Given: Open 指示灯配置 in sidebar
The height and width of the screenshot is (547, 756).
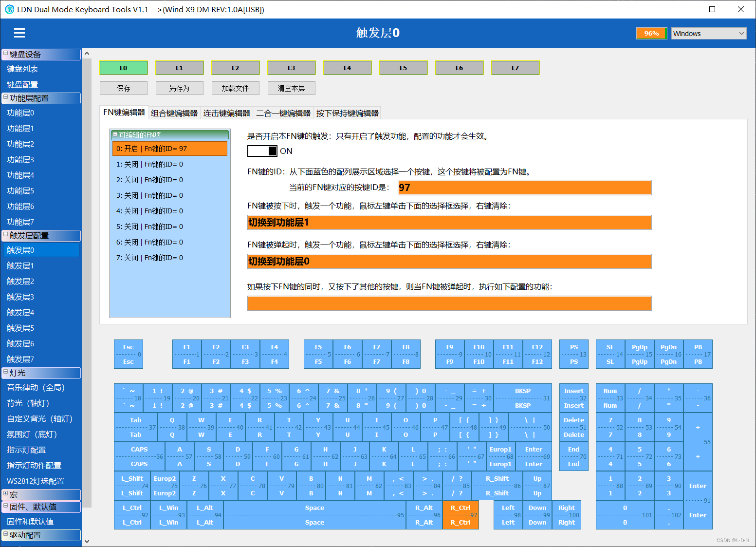Looking at the screenshot, I should click(41, 450).
